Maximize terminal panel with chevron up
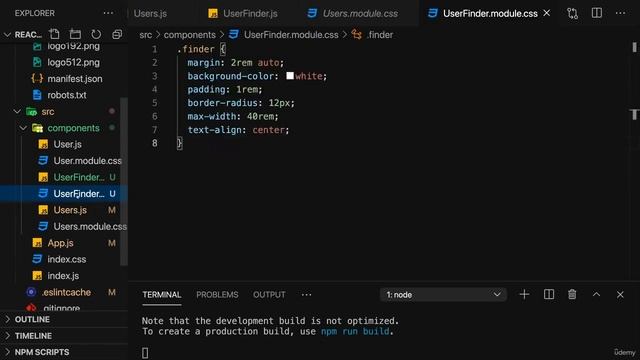Image resolution: width=640 pixels, height=360 pixels. [x=596, y=294]
